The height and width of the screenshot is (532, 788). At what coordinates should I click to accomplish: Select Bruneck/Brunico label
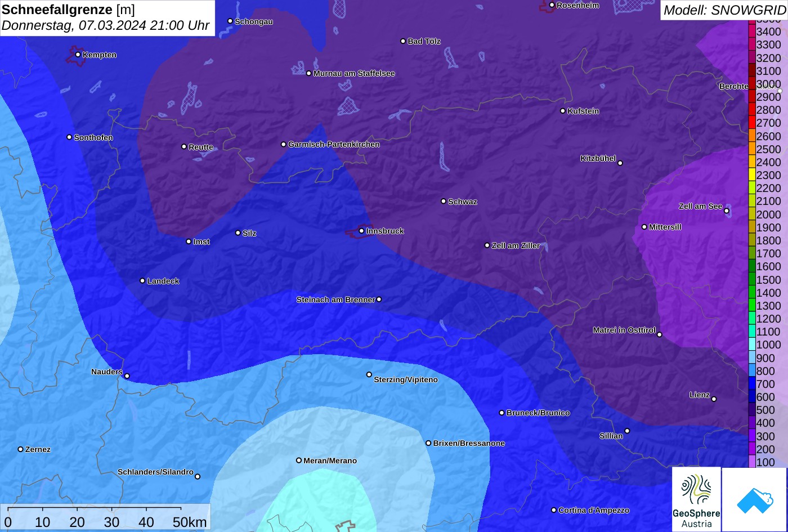click(x=538, y=413)
